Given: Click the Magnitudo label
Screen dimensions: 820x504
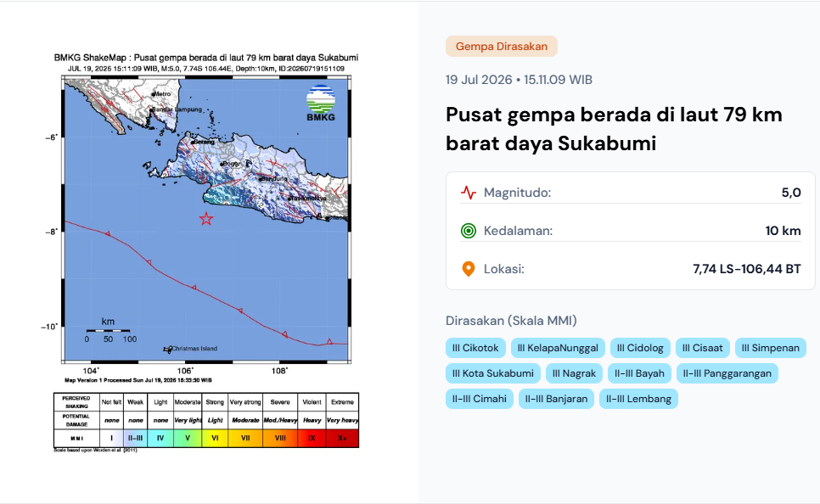Looking at the screenshot, I should (517, 193).
